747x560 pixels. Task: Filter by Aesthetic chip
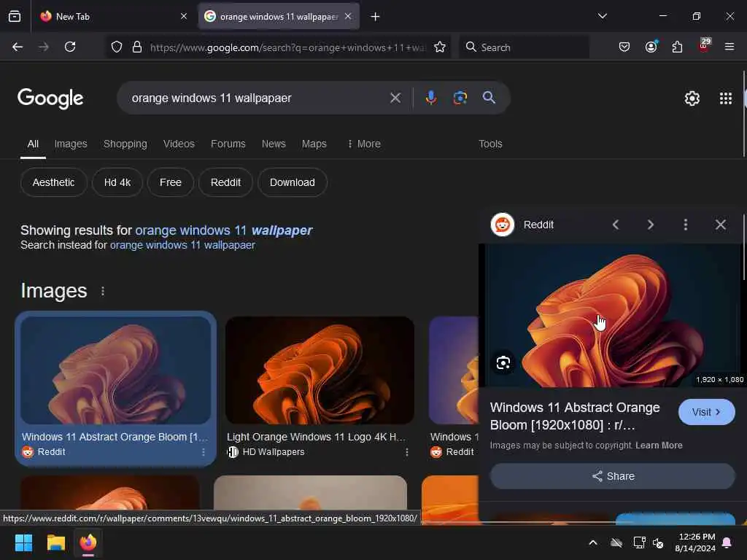point(54,182)
